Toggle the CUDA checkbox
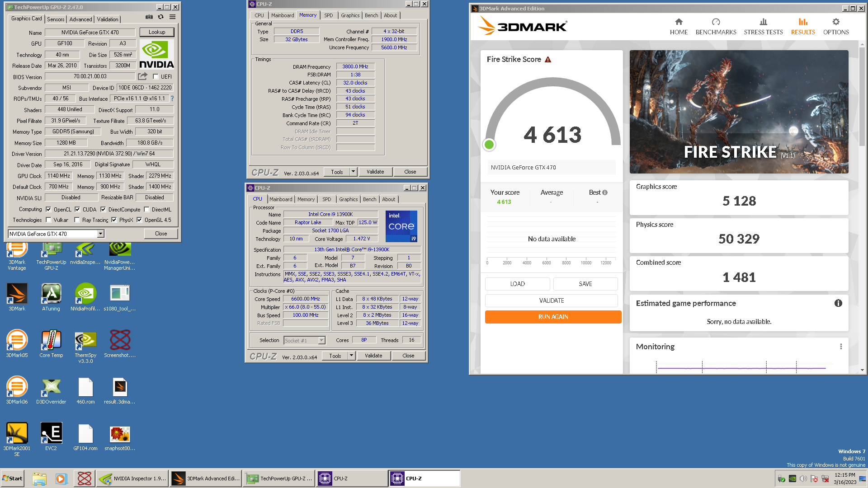Image resolution: width=868 pixels, height=488 pixels. [77, 210]
